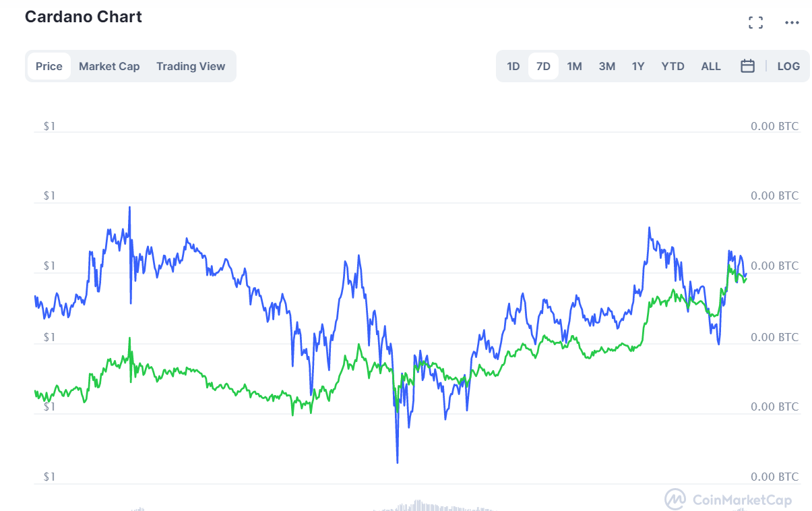Switch to the Market Cap tab
Viewport: 812px width, 511px height.
(x=109, y=66)
